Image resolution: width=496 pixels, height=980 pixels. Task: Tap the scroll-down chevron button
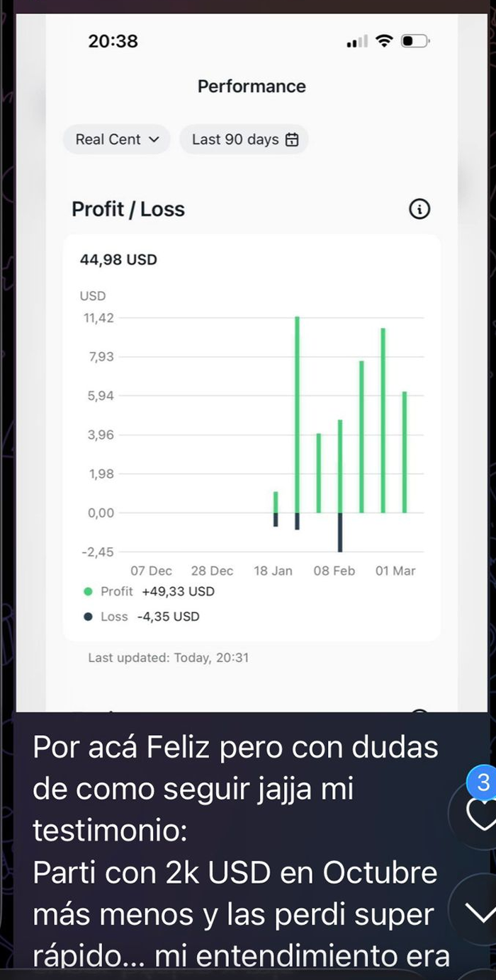483,913
